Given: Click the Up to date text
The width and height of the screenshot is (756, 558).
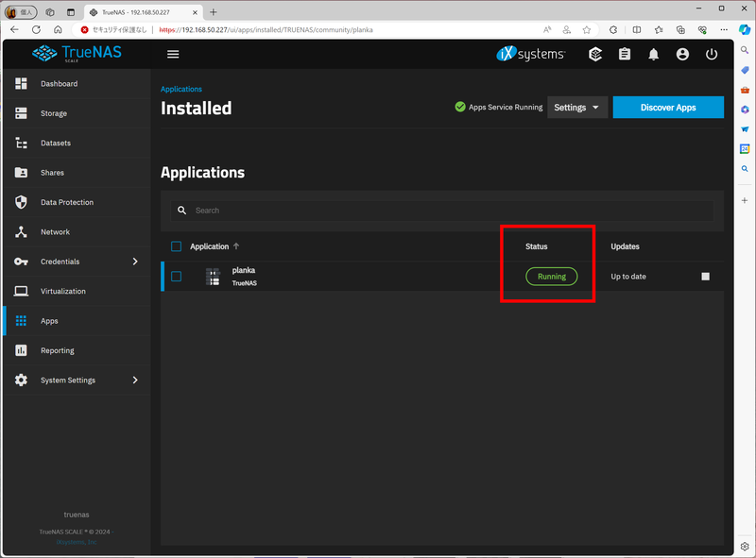Looking at the screenshot, I should (x=628, y=277).
